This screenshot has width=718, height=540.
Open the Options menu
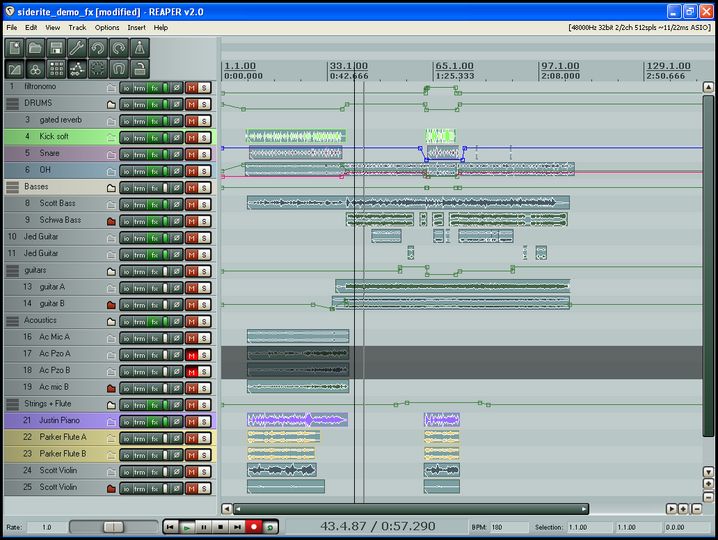pyautogui.click(x=107, y=27)
